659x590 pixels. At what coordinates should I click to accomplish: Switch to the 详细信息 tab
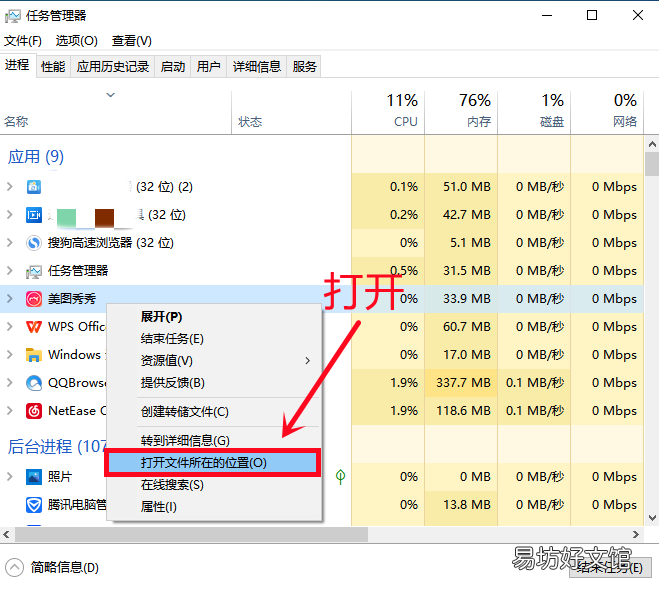257,66
